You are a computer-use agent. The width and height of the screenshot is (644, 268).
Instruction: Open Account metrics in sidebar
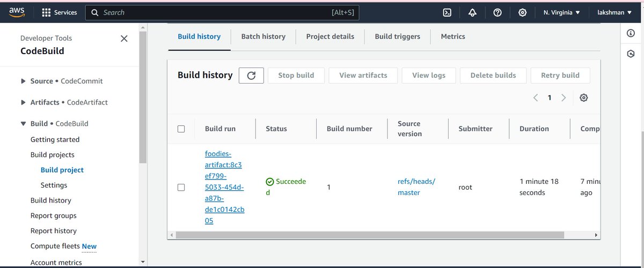56,262
